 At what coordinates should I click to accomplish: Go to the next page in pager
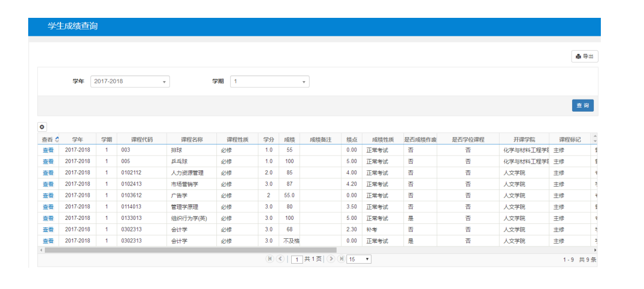pyautogui.click(x=331, y=259)
